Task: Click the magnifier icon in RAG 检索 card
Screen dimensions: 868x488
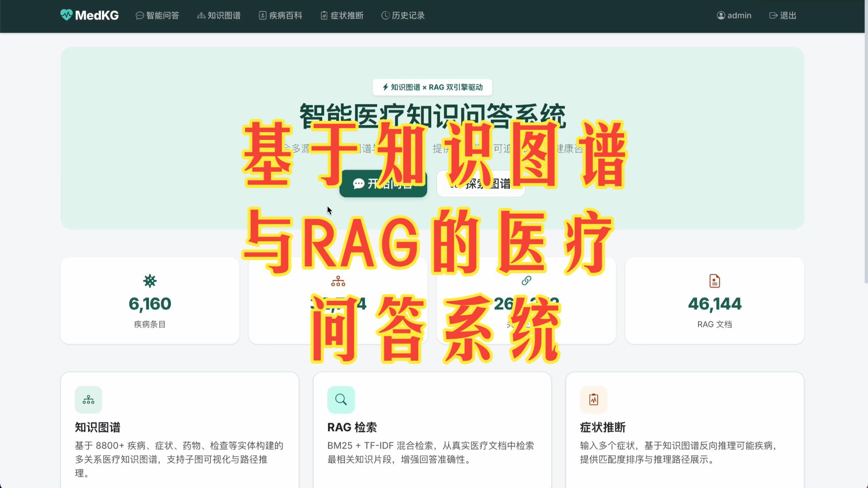Action: click(341, 400)
